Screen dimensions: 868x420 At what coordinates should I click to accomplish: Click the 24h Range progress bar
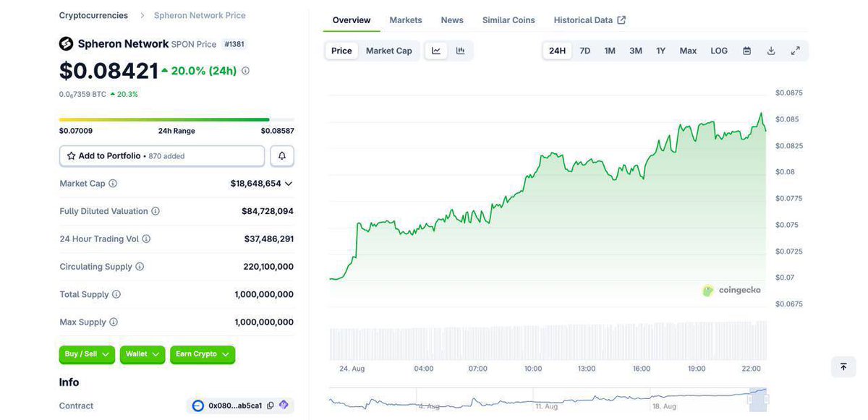(176, 119)
